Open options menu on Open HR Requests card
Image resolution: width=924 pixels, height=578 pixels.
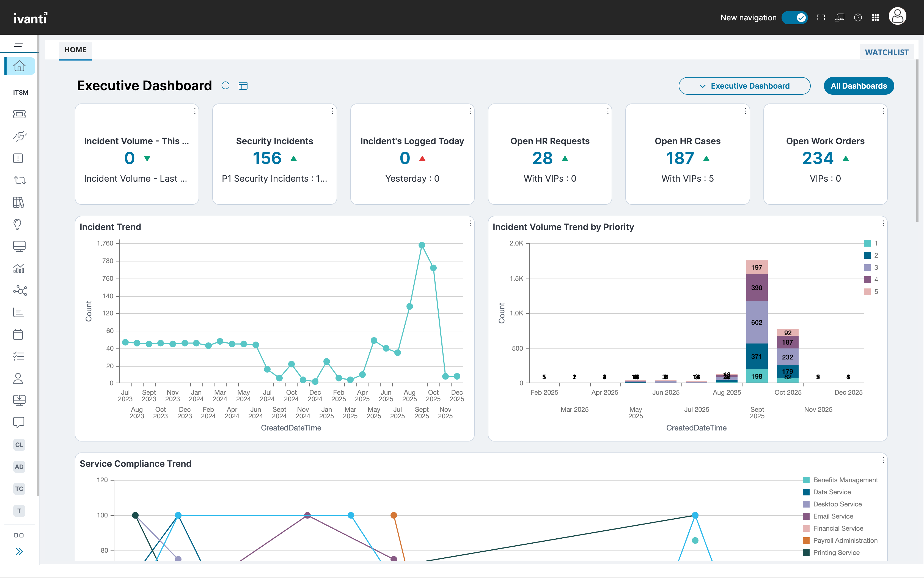tap(608, 111)
